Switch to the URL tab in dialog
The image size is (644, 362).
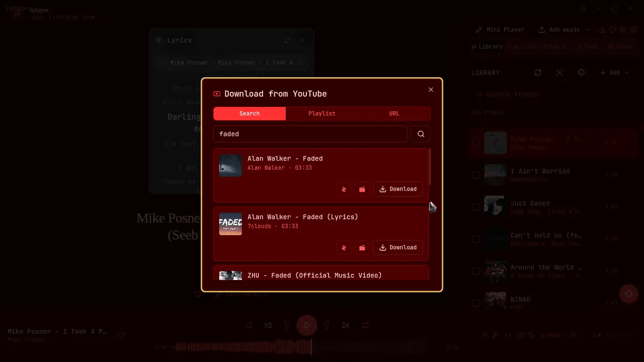[394, 114]
